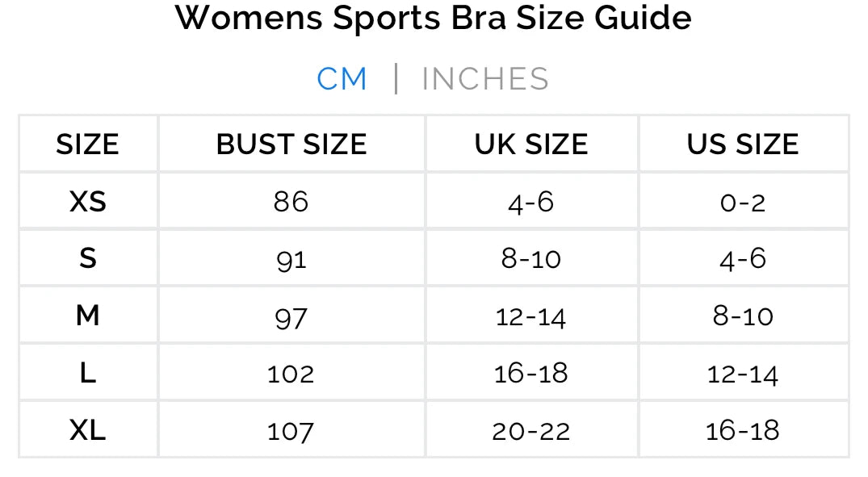
Task: Click the US SIZE column header
Action: [743, 144]
